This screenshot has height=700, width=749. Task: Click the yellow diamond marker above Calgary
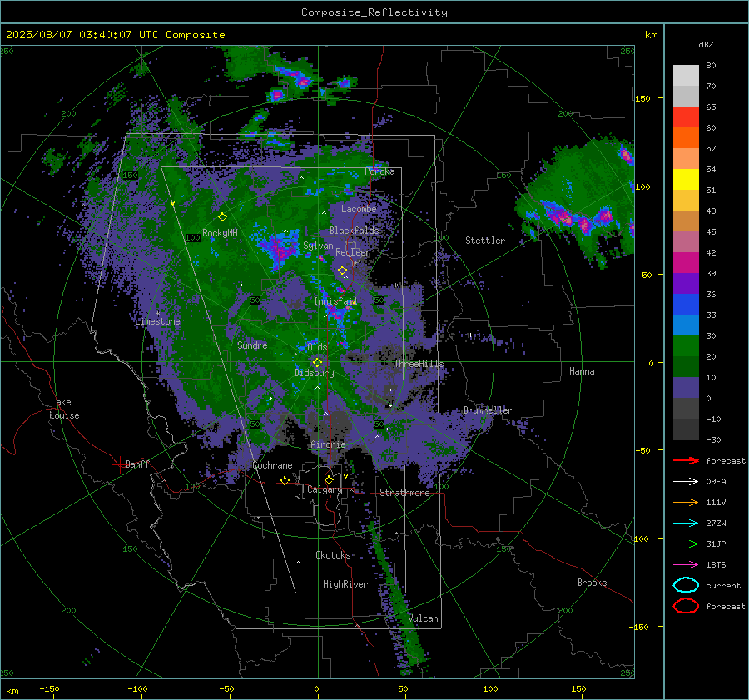(x=329, y=479)
